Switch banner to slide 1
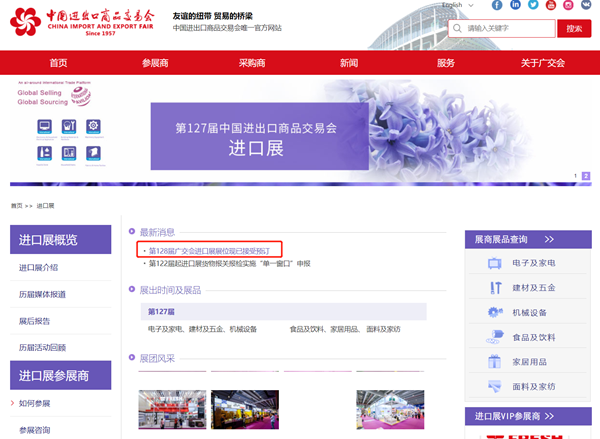 (575, 176)
